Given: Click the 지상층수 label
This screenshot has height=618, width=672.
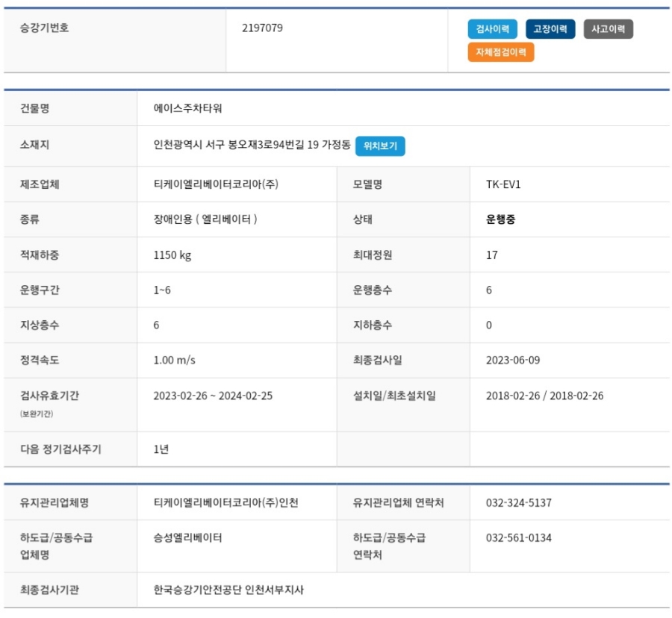Looking at the screenshot, I should 40,325.
